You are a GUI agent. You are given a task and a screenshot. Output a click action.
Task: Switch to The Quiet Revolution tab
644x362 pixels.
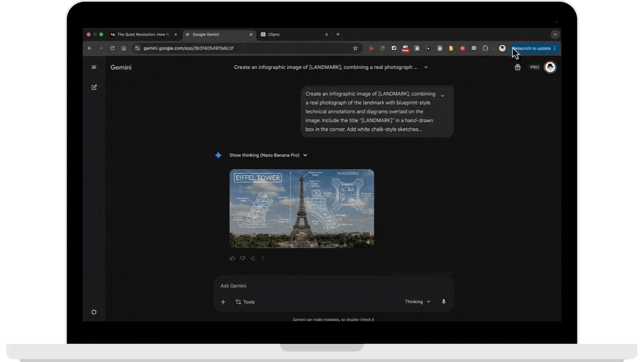pyautogui.click(x=143, y=35)
